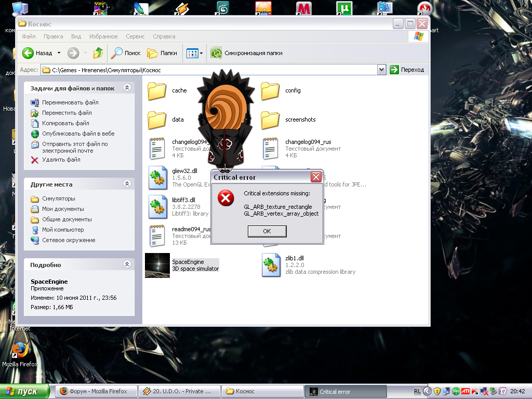Screen dimensions: 532x399
Task: Switch to Форум - Mozilla Firefox taskbar button
Action: click(x=96, y=391)
